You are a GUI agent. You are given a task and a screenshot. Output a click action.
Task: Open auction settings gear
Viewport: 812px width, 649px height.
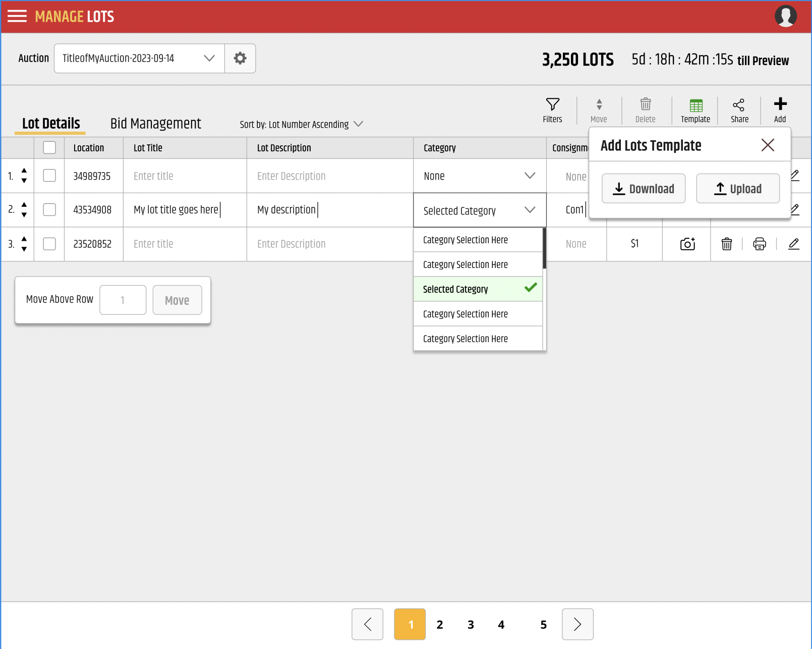(240, 58)
